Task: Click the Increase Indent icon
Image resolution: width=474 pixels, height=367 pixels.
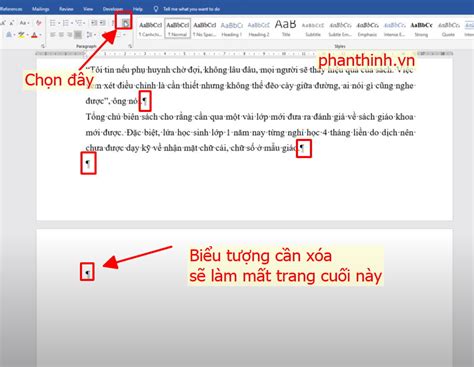Action: 103,23
